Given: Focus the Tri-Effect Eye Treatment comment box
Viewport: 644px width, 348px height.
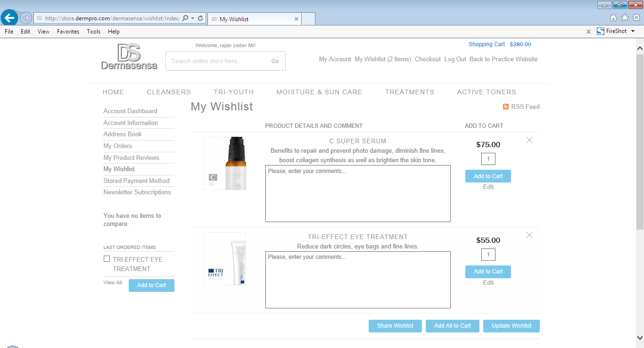Looking at the screenshot, I should [358, 280].
